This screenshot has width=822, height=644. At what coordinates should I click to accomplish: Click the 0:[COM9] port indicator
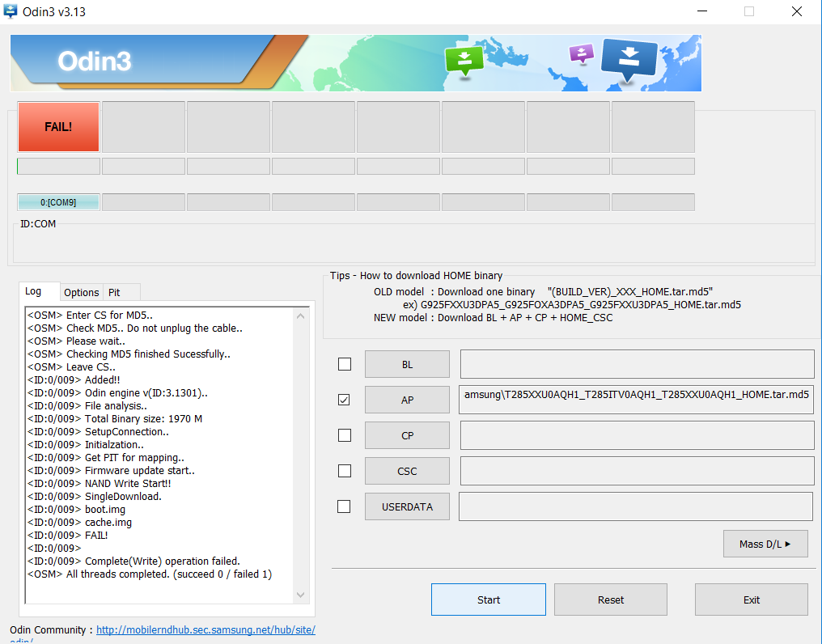58,202
